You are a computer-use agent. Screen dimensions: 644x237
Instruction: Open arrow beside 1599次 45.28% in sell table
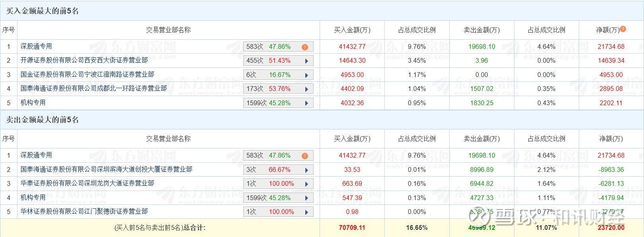306,198
